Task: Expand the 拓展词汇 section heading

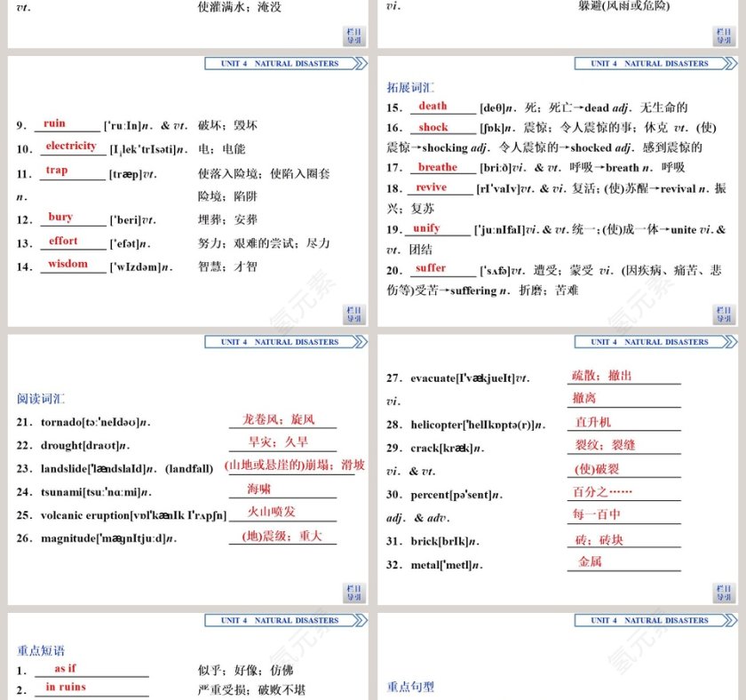Action: (x=410, y=88)
